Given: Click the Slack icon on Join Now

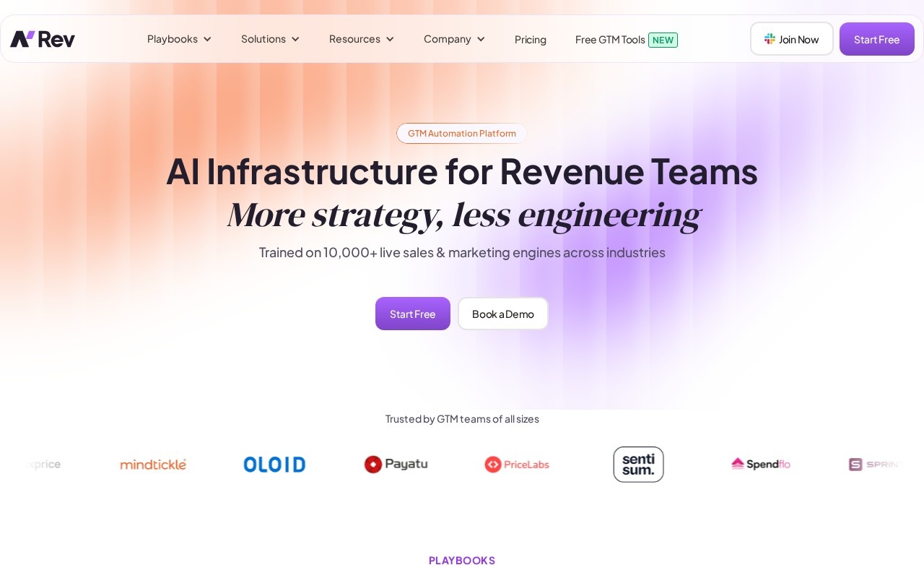Looking at the screenshot, I should [770, 39].
